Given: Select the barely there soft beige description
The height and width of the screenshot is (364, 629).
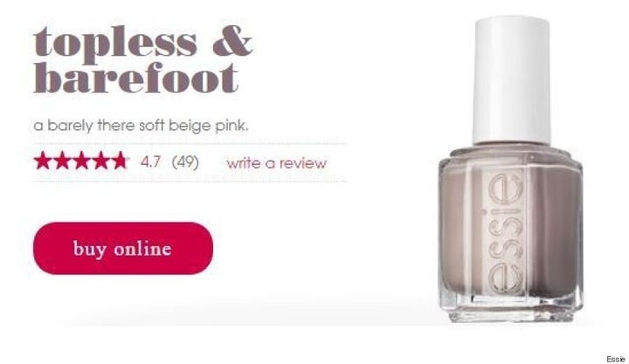Looking at the screenshot, I should click(142, 126).
